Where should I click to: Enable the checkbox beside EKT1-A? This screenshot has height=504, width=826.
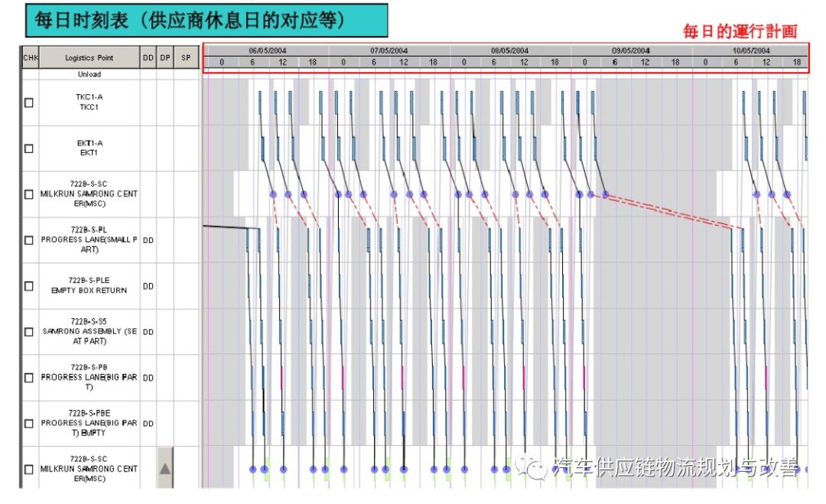(x=28, y=146)
